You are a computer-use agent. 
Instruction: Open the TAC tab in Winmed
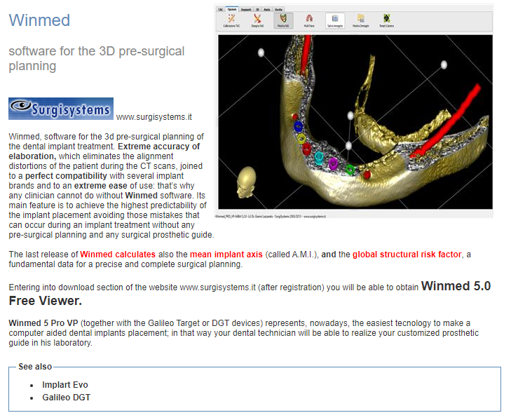tap(221, 9)
